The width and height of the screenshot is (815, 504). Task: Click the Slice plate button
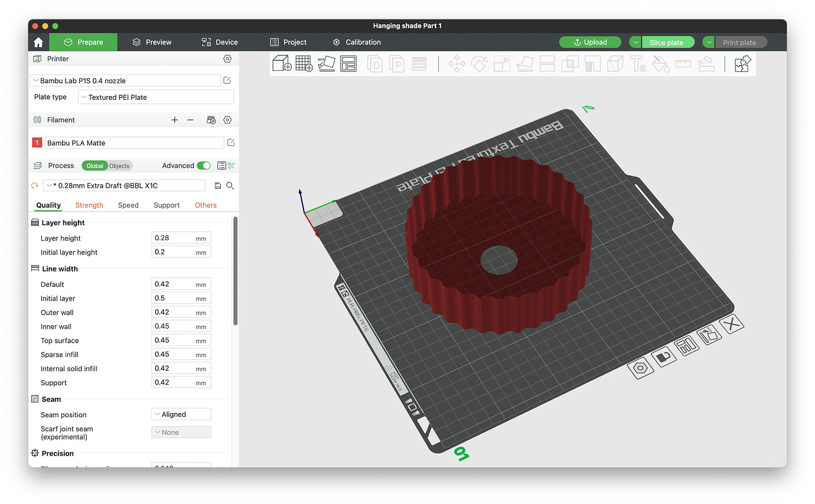click(x=668, y=42)
